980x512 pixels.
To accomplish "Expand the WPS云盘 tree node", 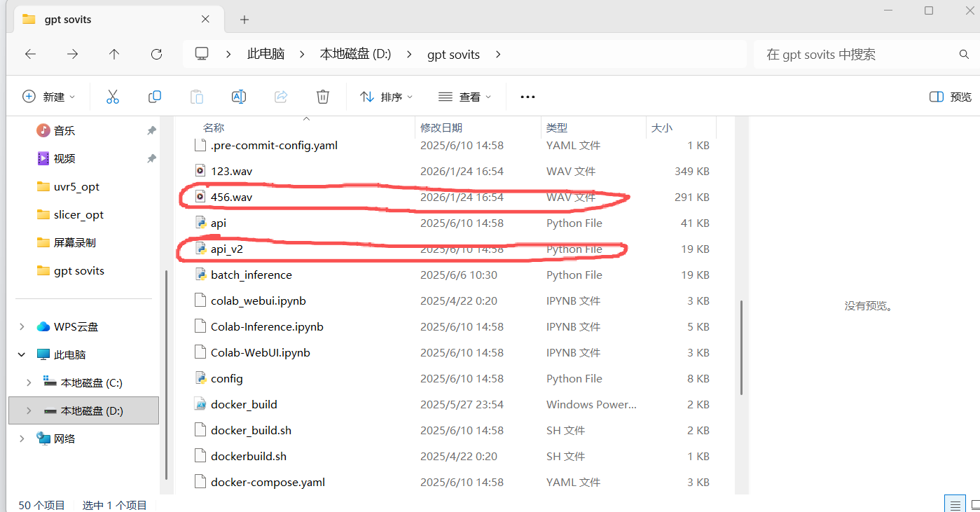I will point(22,326).
